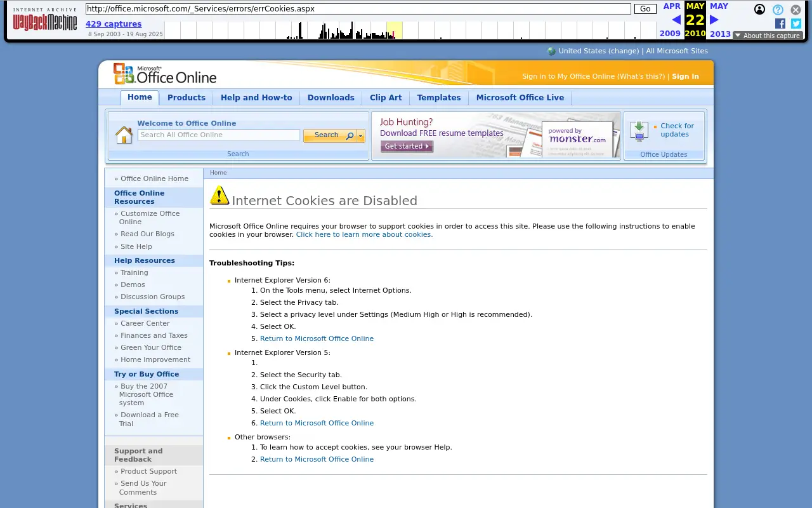812x508 pixels.
Task: Click the Wayback Machine logo
Action: point(45,20)
